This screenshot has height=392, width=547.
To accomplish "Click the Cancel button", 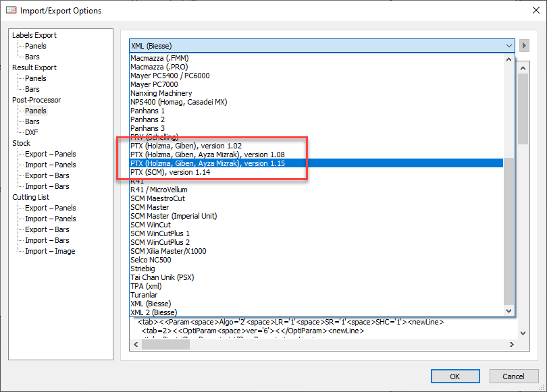I will point(513,376).
